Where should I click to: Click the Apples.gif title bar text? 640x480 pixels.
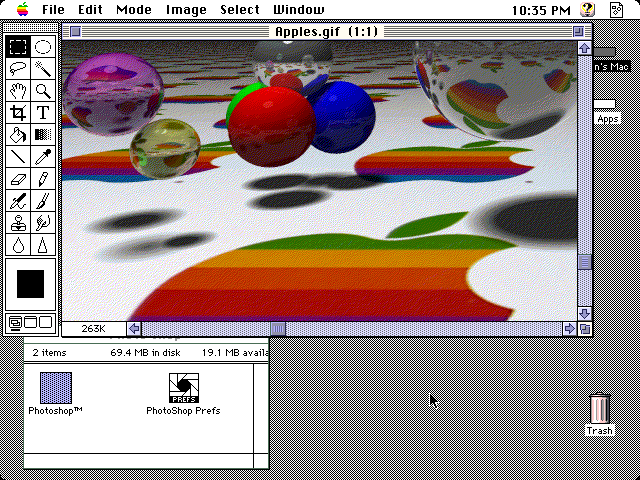point(326,31)
